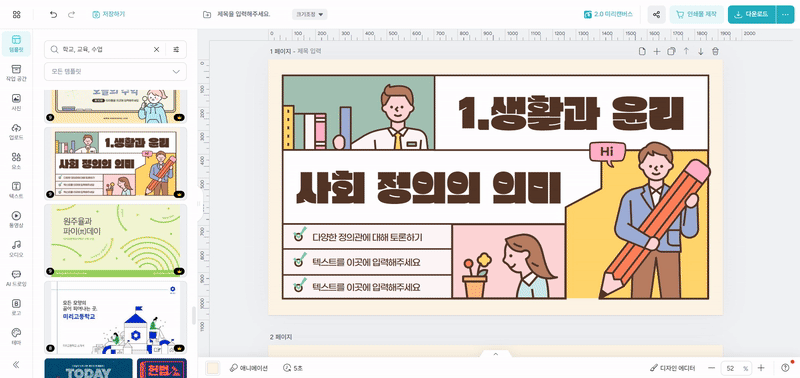Viewport: 800px width, 378px height.
Task: Delete page with trash icon
Action: (715, 51)
